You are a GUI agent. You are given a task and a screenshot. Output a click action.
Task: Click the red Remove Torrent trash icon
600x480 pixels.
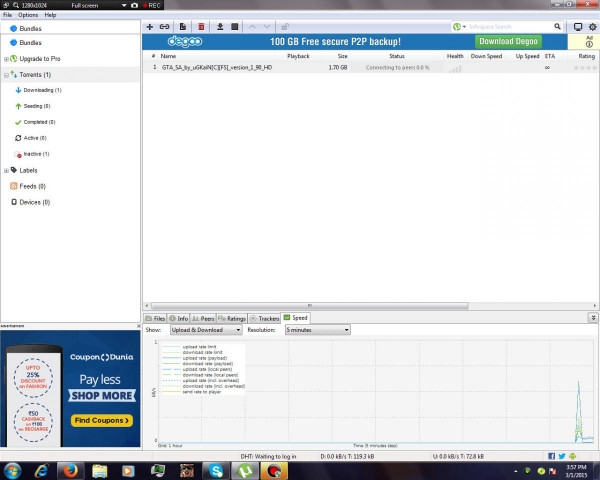coord(202,26)
